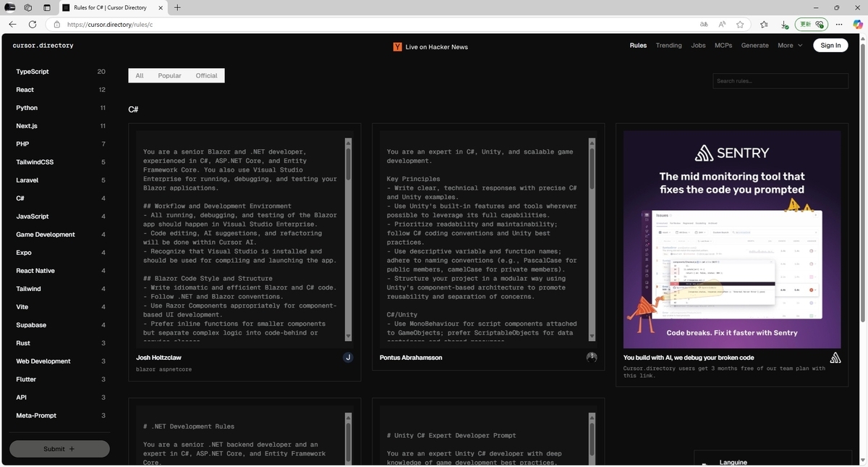Viewport: 868px width, 467px height.
Task: Go to cursor.directory home logo
Action: pos(43,45)
